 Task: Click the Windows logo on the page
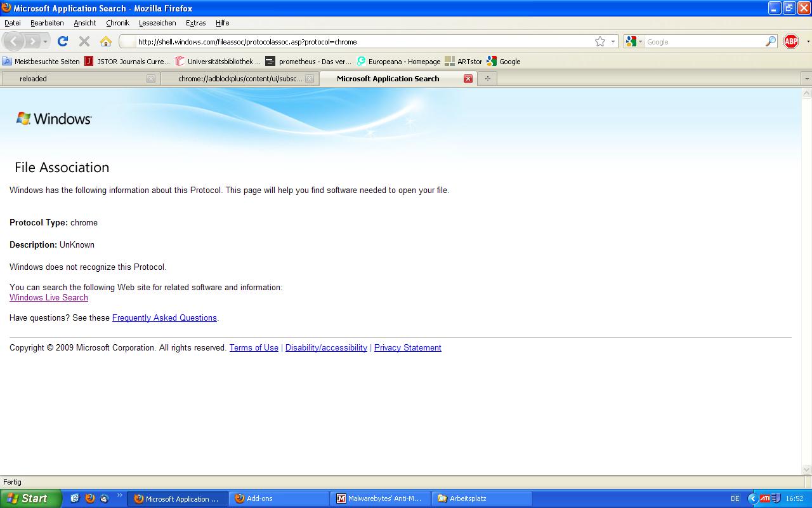click(54, 119)
